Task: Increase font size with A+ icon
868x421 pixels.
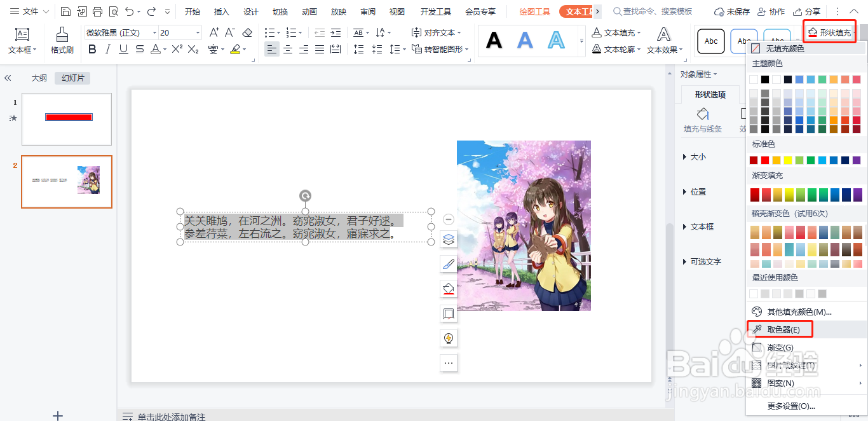Action: (215, 32)
